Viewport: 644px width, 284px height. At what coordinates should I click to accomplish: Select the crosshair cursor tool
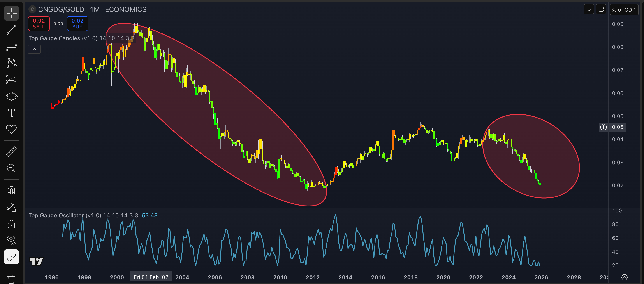pyautogui.click(x=11, y=13)
